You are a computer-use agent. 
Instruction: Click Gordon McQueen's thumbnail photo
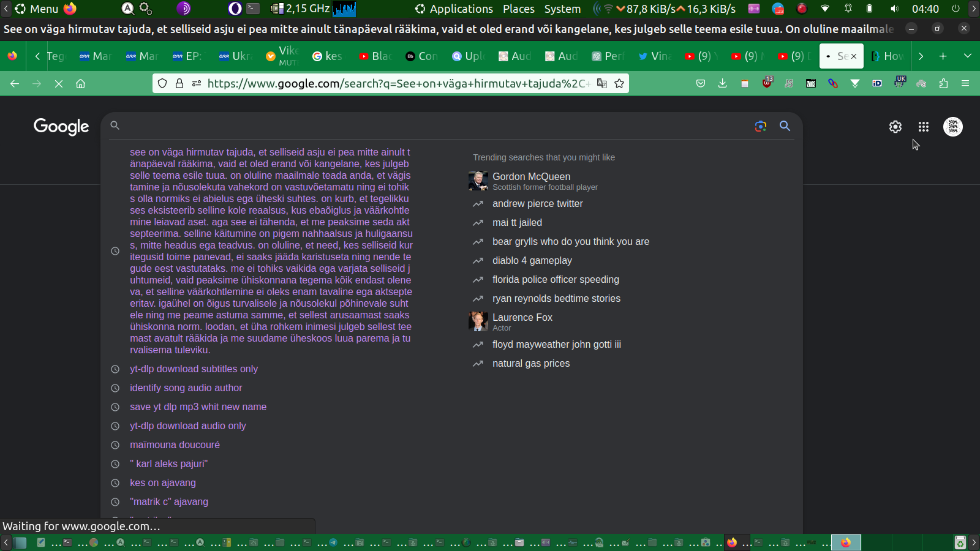click(478, 181)
